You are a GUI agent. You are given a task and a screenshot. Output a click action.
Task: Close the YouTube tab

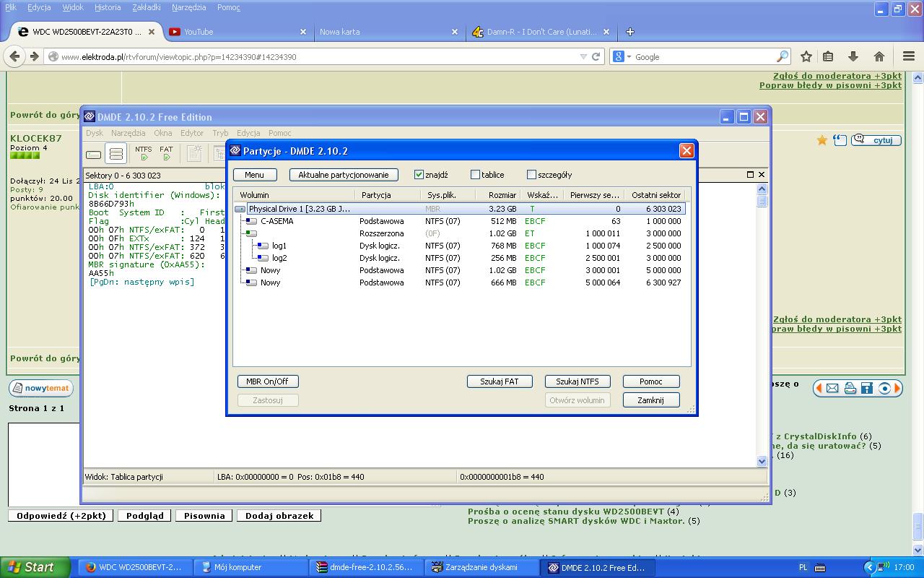(x=303, y=32)
